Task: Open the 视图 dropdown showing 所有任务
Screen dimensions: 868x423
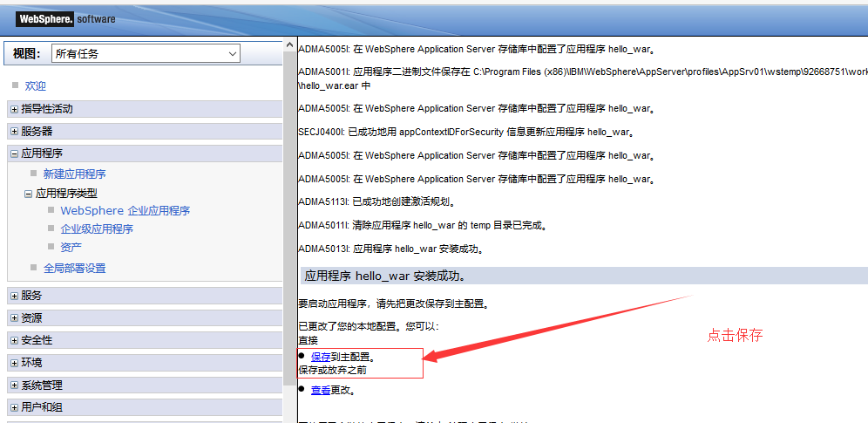Action: 146,54
